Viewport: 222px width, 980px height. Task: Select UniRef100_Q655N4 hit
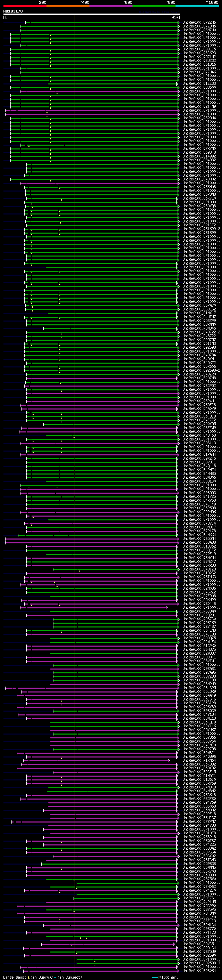click(199, 539)
